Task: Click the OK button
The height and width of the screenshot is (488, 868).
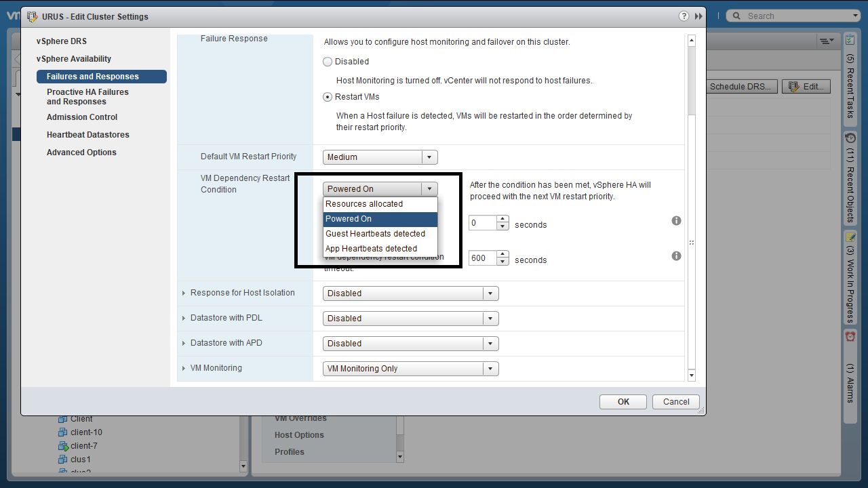Action: click(x=623, y=402)
